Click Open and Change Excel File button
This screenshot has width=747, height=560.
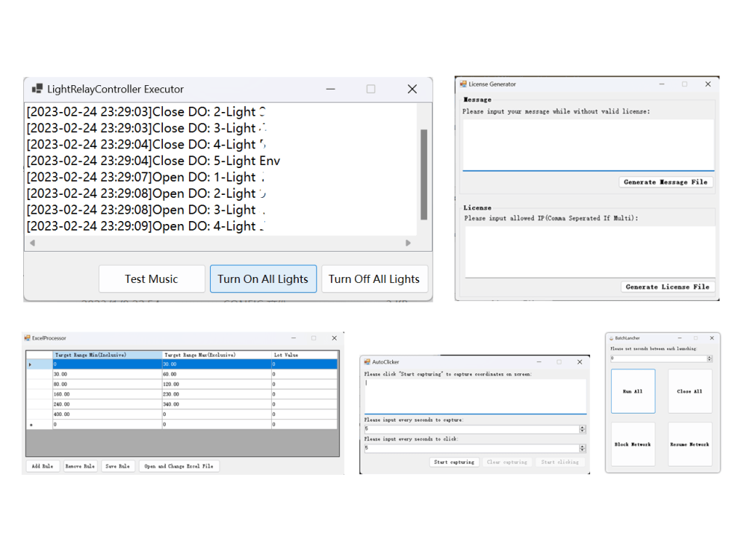point(179,466)
